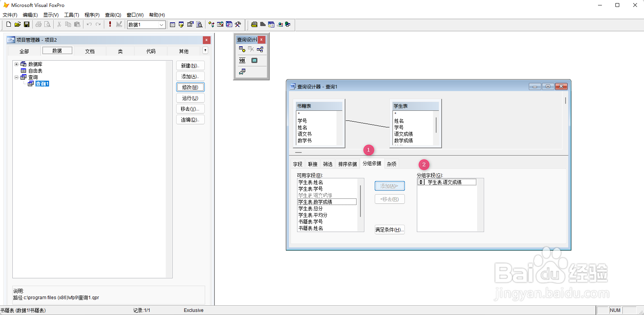
Task: Open the 帮助(H) menu
Action: click(157, 15)
